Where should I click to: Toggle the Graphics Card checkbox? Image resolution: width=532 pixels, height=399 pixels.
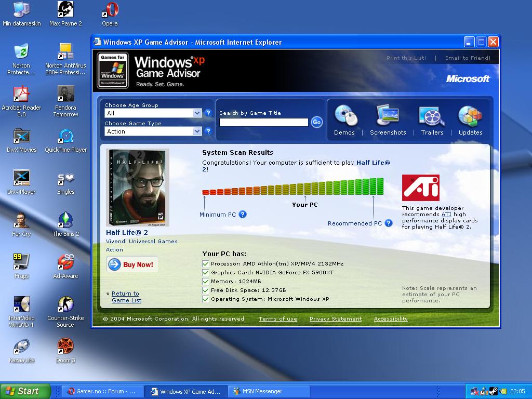205,272
